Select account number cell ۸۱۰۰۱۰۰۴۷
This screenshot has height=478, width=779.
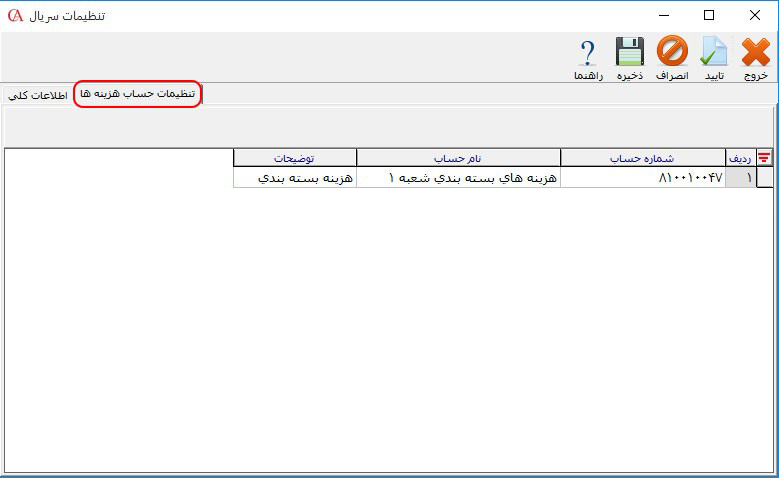click(x=642, y=177)
